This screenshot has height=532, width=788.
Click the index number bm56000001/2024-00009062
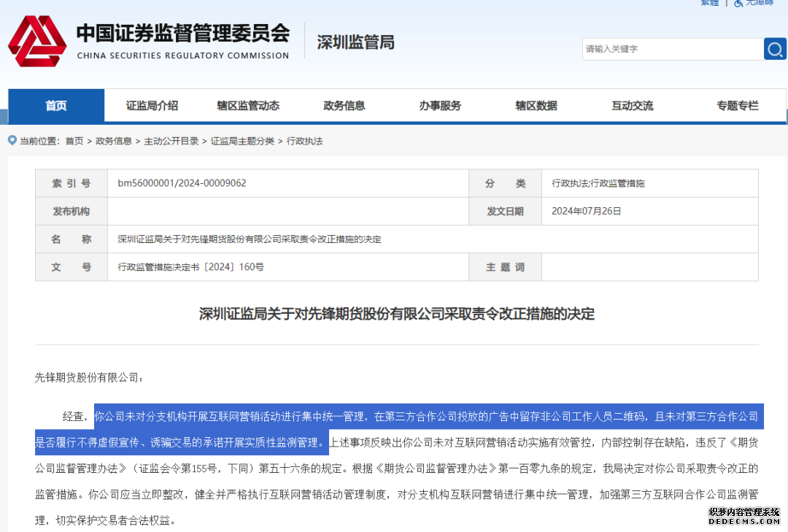point(182,183)
